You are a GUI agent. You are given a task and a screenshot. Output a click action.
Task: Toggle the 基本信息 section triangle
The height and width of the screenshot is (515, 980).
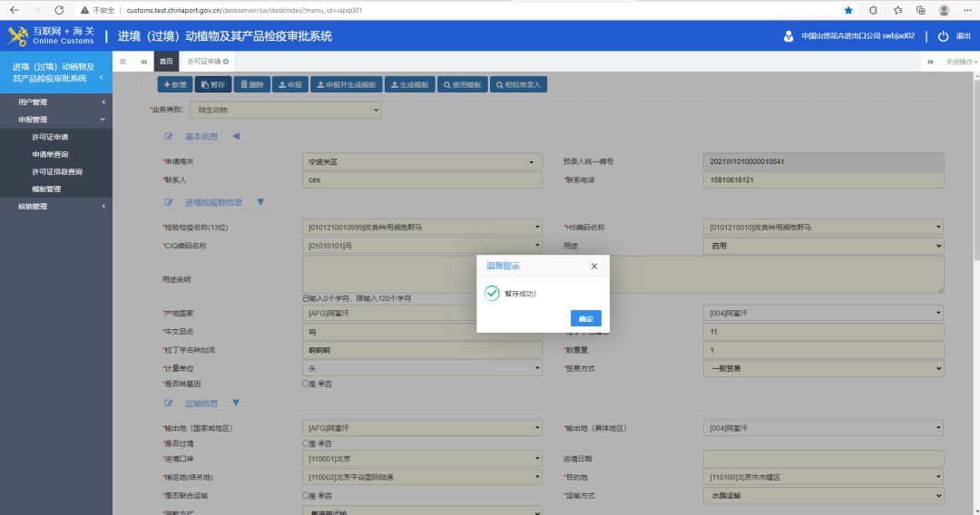click(x=236, y=136)
